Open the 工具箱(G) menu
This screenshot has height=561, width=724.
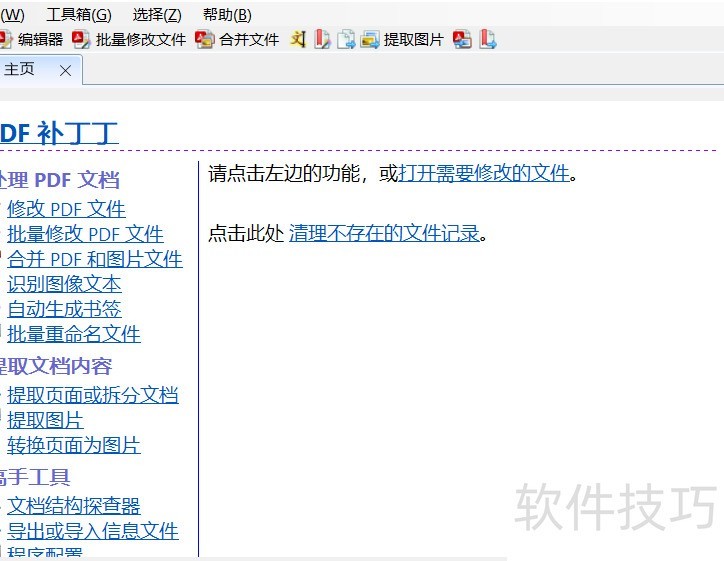[79, 15]
